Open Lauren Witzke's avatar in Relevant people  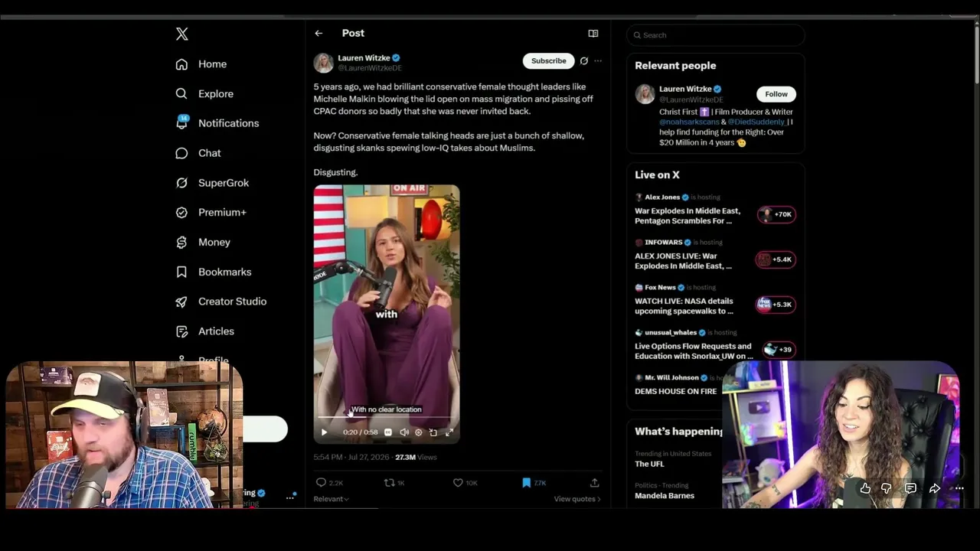(x=645, y=94)
